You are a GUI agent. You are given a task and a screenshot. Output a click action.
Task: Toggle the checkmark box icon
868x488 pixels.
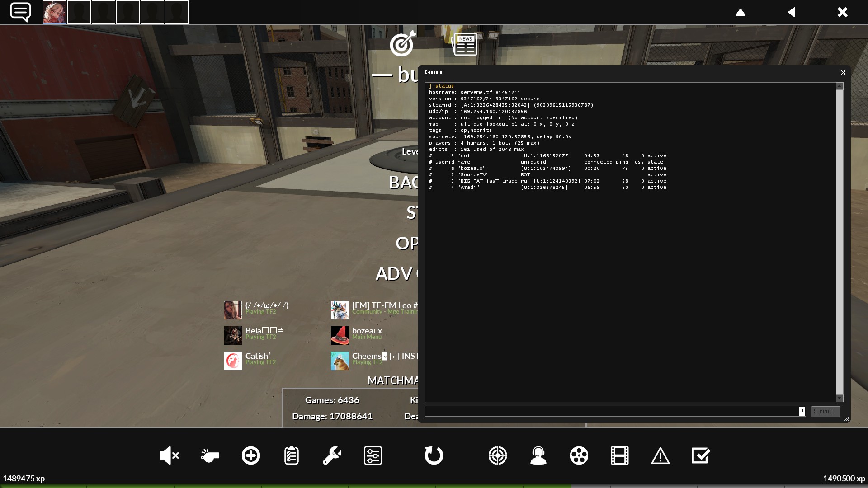[701, 455]
